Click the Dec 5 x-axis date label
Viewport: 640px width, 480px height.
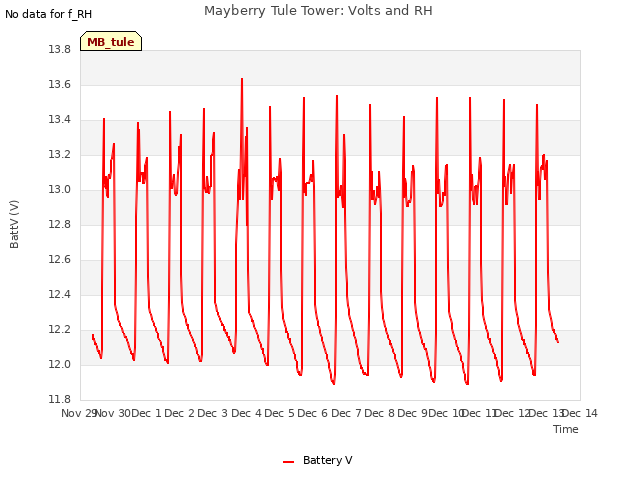coord(280,413)
